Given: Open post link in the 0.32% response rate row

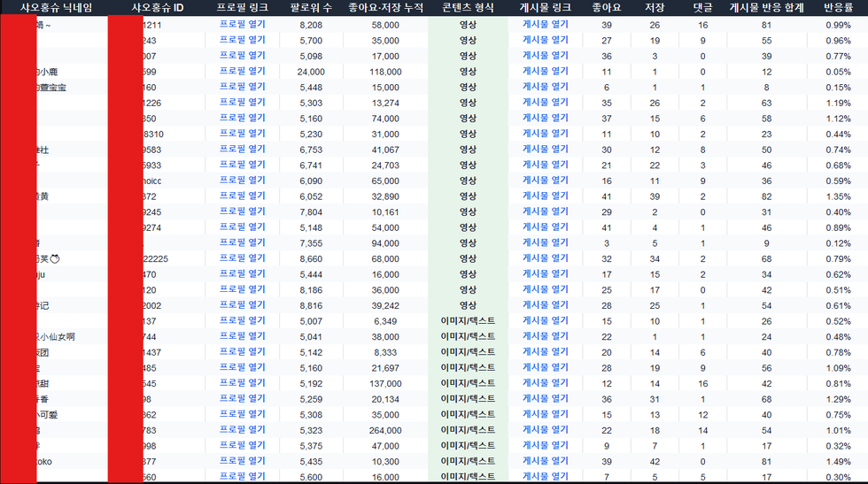Looking at the screenshot, I should pyautogui.click(x=546, y=446).
